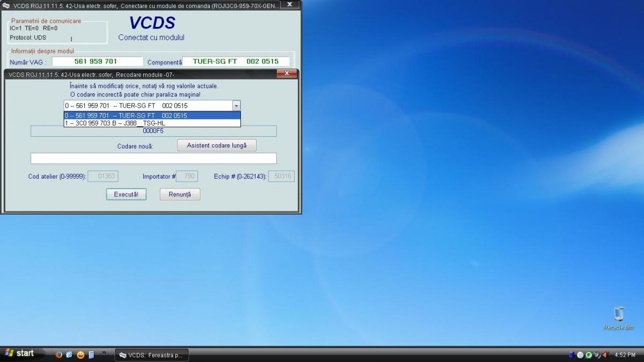Screen dimensions: 644x362
Task: Click the volume speaker tray icon
Action: pyautogui.click(x=605, y=355)
